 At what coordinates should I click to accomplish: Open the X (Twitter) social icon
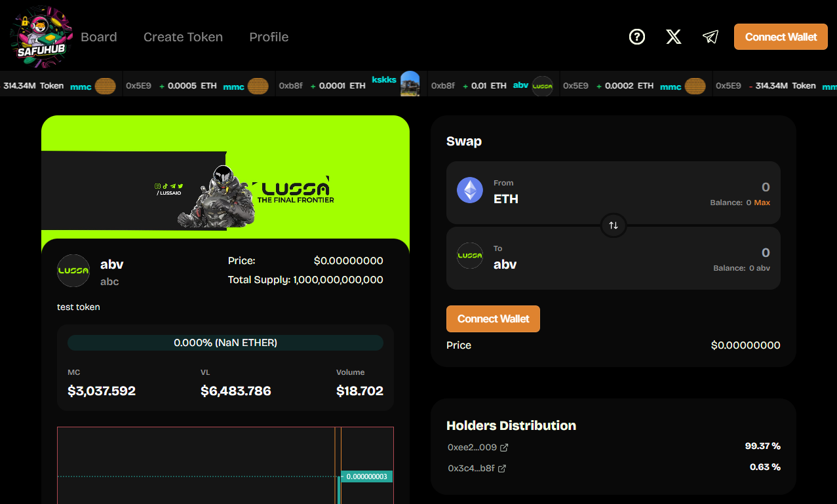click(673, 37)
